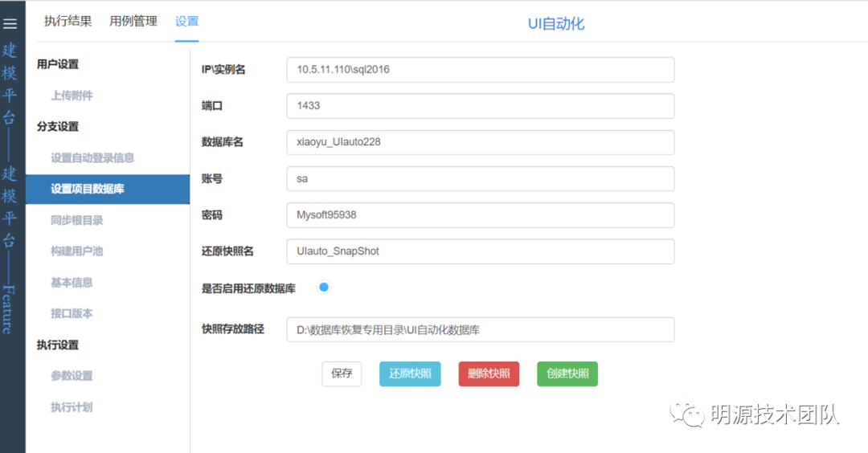Open 参数设置 in the sidebar
Screen dimensions: 868x453
(72, 376)
